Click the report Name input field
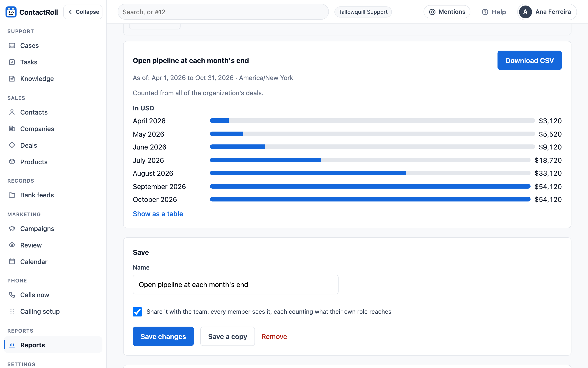Screen dimensions: 588x368 pos(235,285)
